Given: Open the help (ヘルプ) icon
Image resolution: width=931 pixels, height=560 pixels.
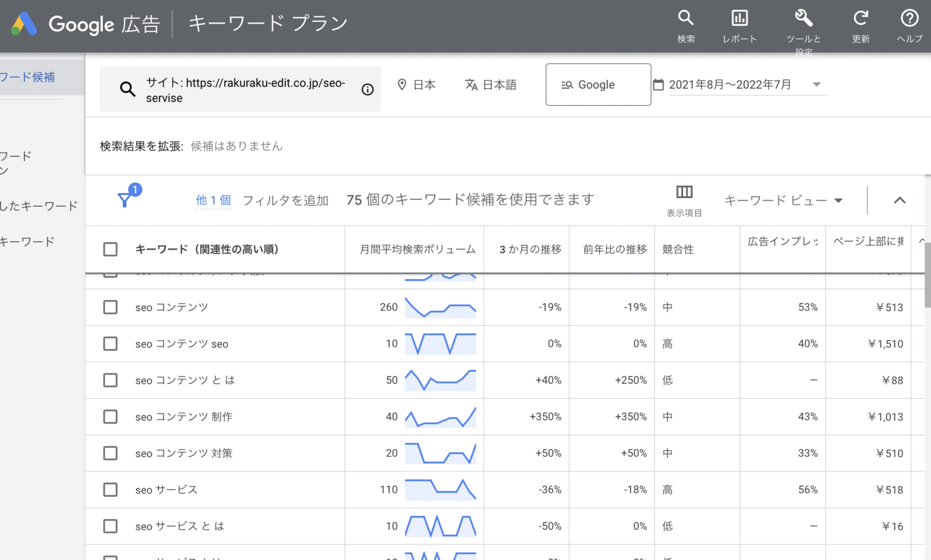Looking at the screenshot, I should 909,18.
